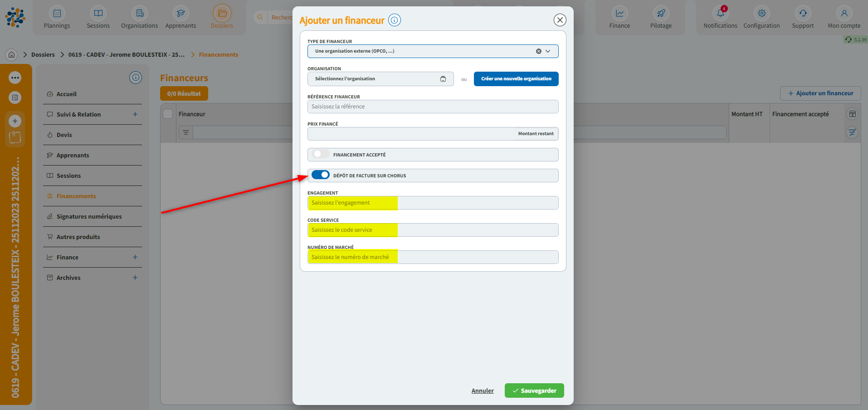This screenshot has width=868, height=410.
Task: Open the Sélectionnez l'organisation dropdown
Action: (380, 79)
